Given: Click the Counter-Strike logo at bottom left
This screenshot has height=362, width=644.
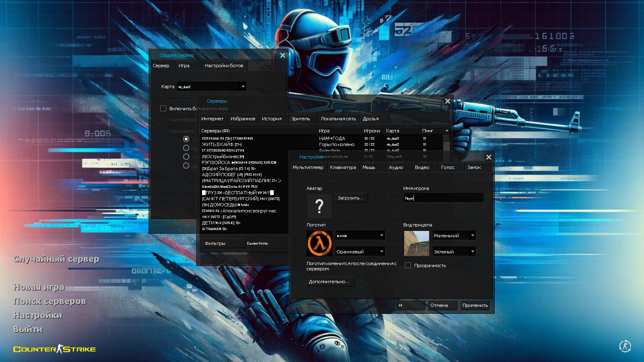Looking at the screenshot, I should (55, 349).
